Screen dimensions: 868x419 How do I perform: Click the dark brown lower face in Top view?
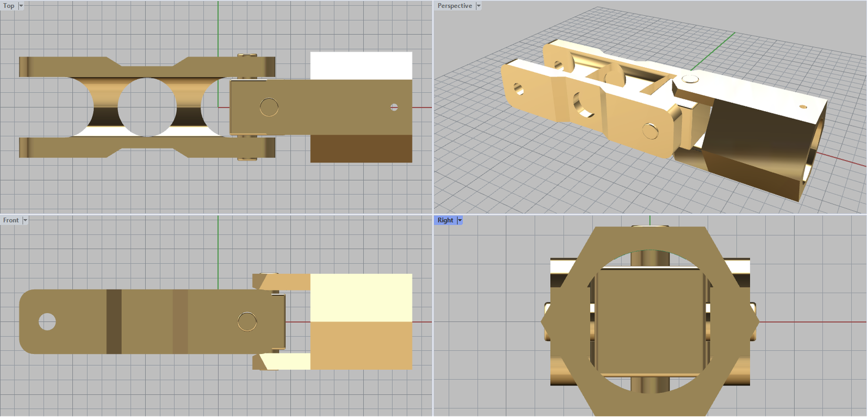tap(361, 149)
